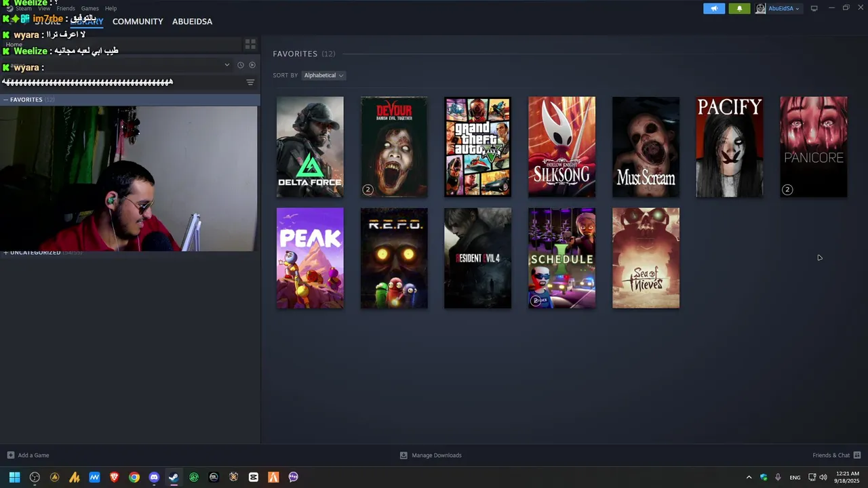868x488 pixels.
Task: Open the Games menu
Action: click(90, 8)
